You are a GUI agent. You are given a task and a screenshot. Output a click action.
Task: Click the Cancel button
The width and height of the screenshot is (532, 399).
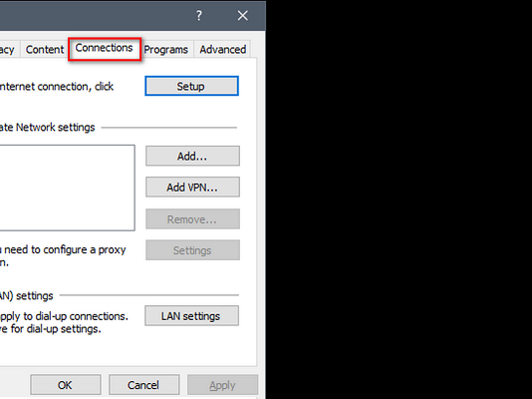point(143,385)
